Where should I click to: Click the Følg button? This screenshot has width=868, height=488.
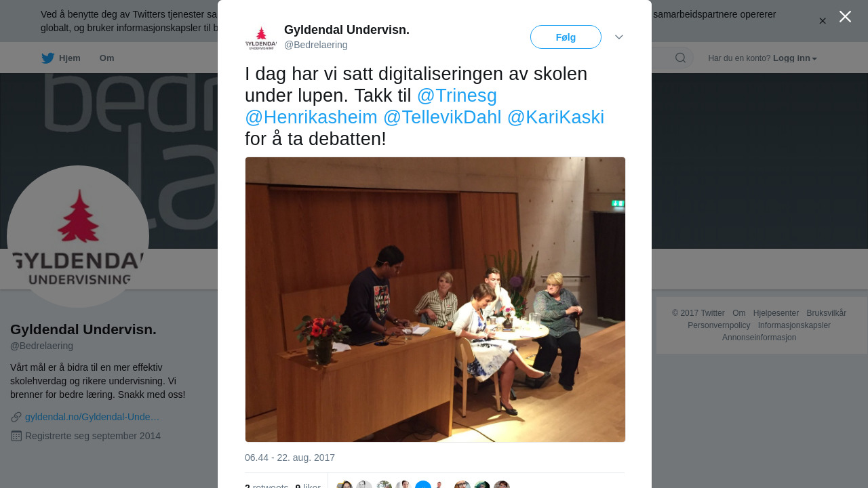pos(566,37)
